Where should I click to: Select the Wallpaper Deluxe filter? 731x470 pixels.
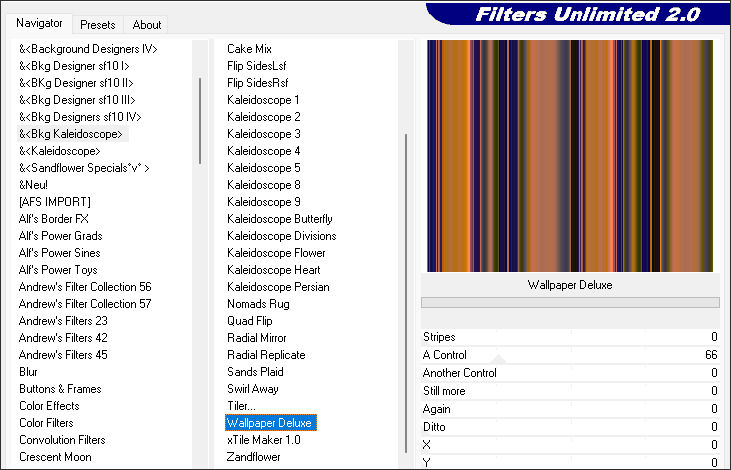(270, 422)
